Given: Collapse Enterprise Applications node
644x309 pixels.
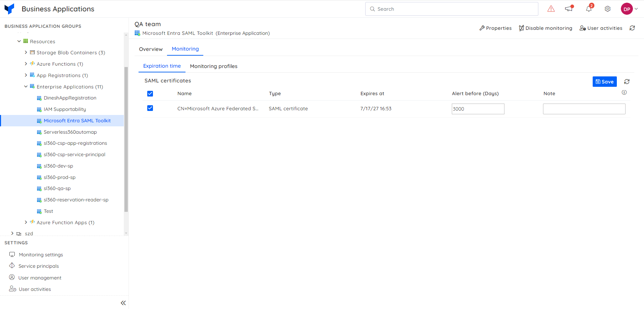Looking at the screenshot, I should pos(26,86).
